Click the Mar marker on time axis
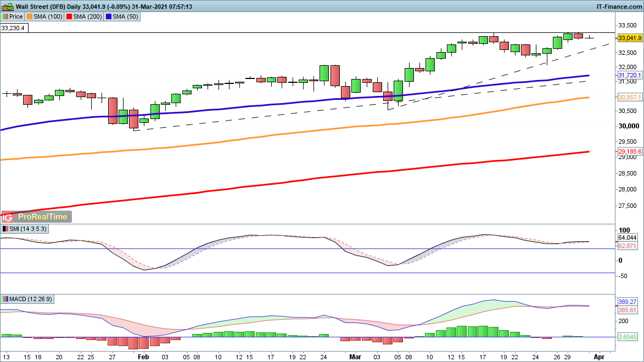Viewport: 644px width, 362px height. pyautogui.click(x=355, y=357)
